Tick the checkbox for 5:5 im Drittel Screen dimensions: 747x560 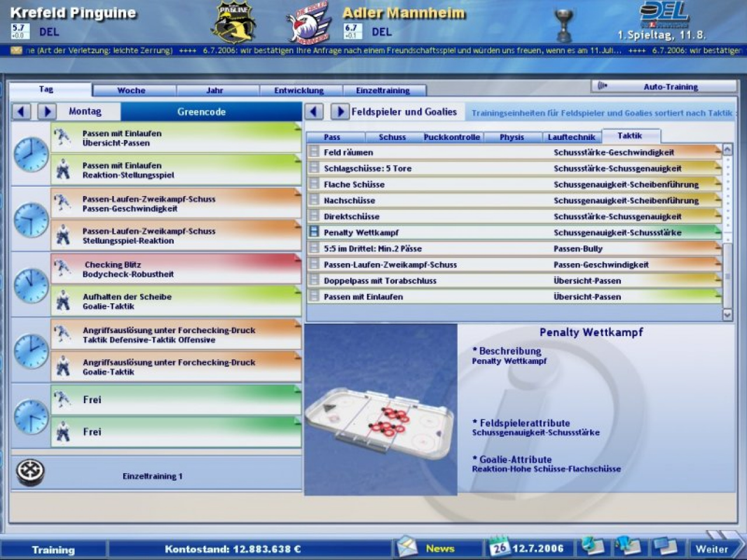pos(314,248)
